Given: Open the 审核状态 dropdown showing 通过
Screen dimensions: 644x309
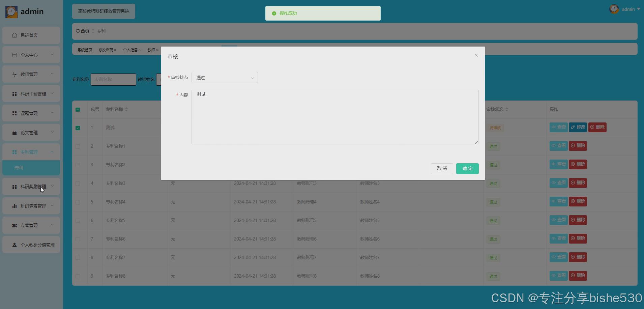Looking at the screenshot, I should pyautogui.click(x=225, y=78).
